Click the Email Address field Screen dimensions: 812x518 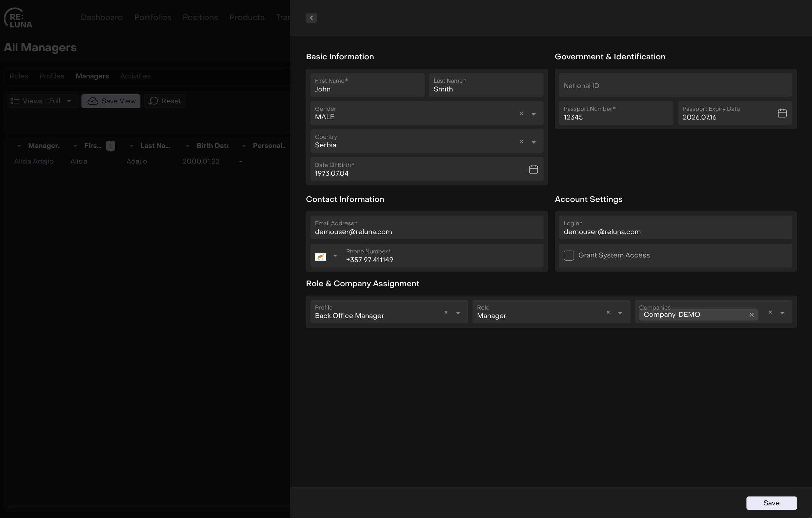tap(427, 228)
